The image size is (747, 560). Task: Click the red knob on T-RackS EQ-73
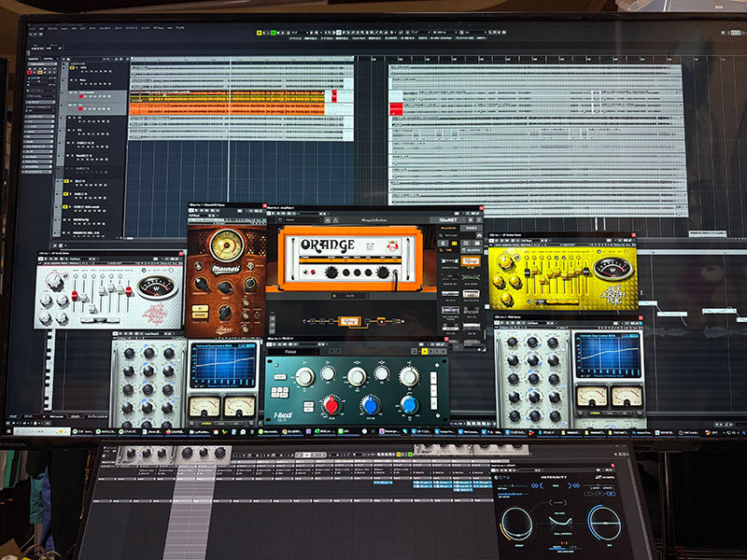point(331,406)
